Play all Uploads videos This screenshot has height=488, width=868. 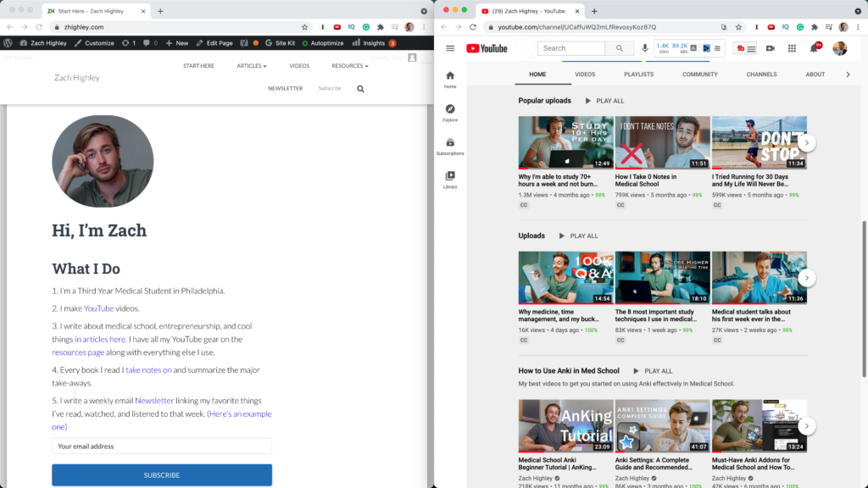578,236
